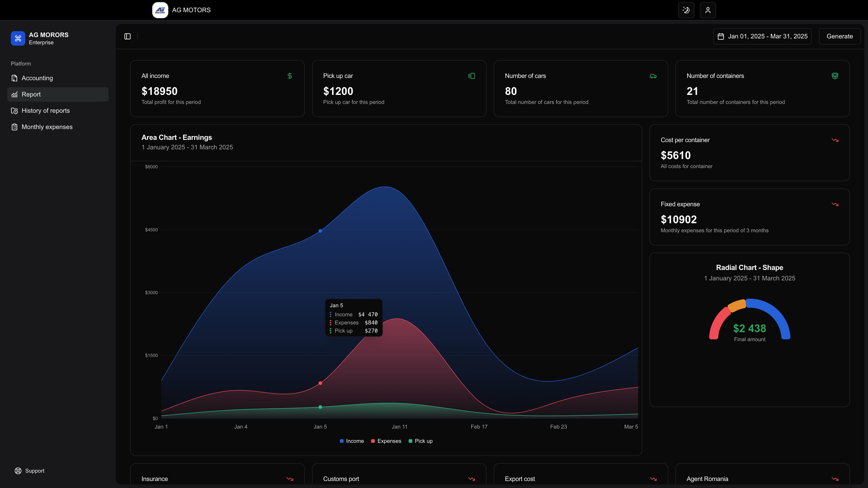Click the Generate button
Viewport: 868px width, 488px height.
pyautogui.click(x=839, y=36)
